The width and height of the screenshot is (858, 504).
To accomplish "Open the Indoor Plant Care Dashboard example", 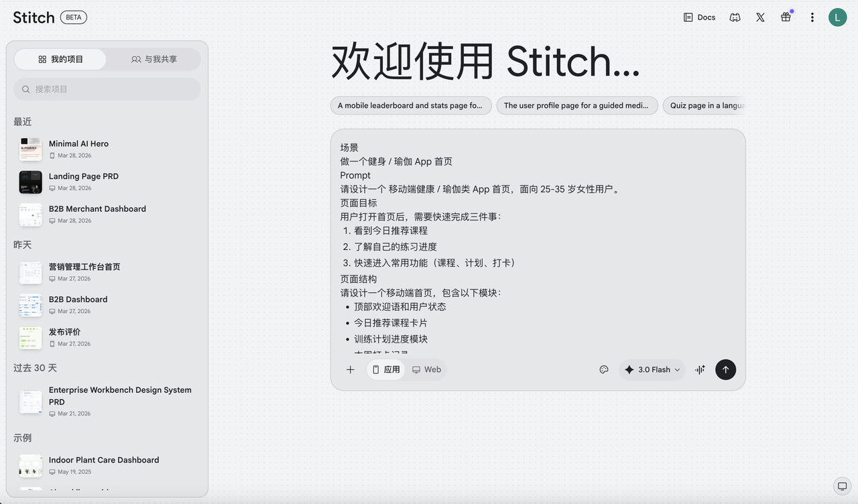I will point(107,465).
